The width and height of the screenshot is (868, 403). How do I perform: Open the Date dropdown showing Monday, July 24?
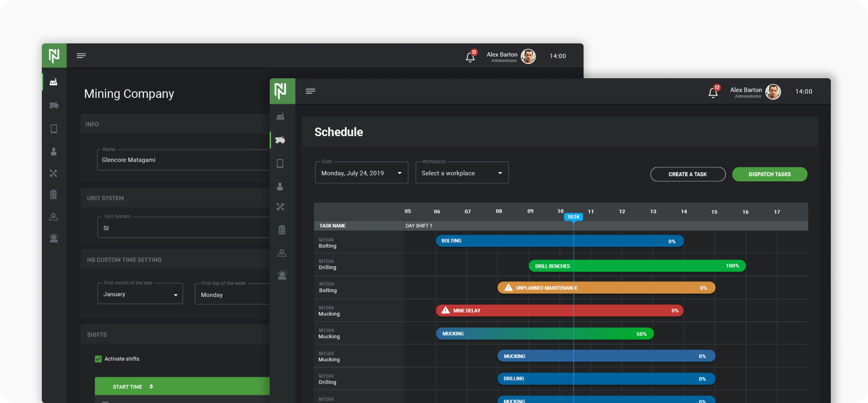point(361,173)
